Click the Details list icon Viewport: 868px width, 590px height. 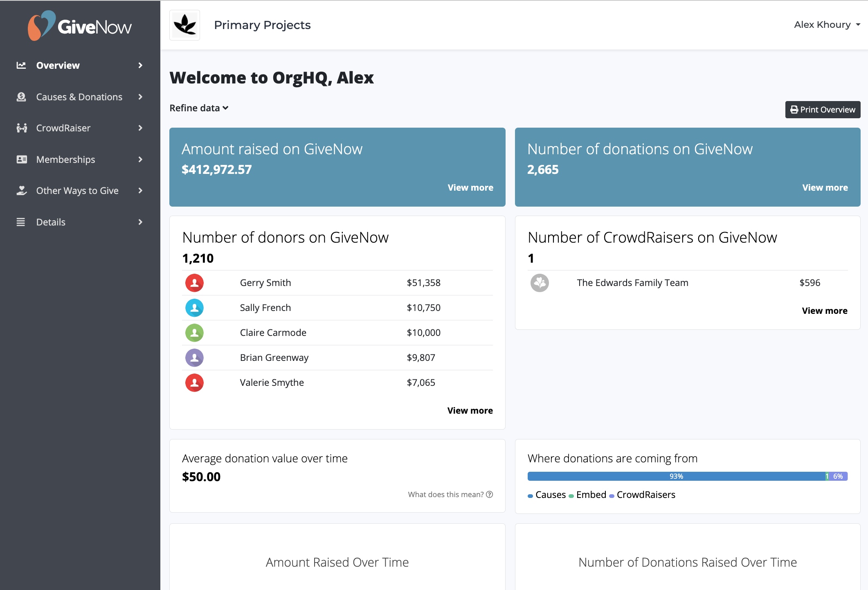[21, 222]
